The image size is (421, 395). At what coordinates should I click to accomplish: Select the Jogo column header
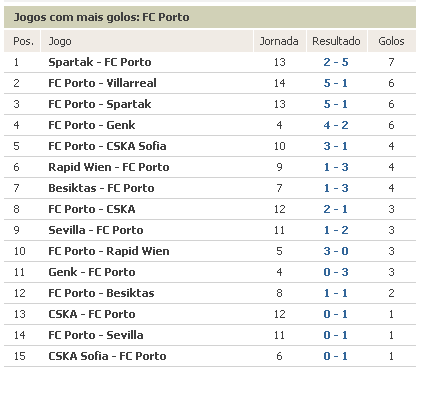click(x=60, y=41)
